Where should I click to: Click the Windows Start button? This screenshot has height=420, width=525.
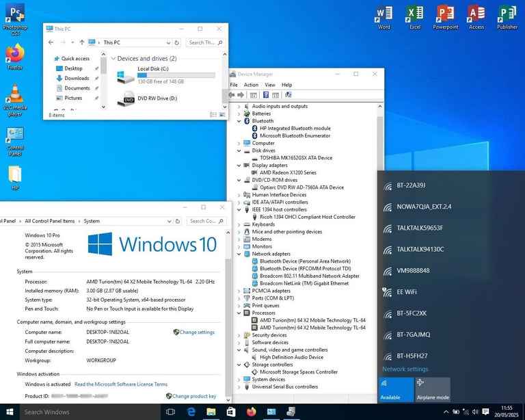tap(10, 412)
